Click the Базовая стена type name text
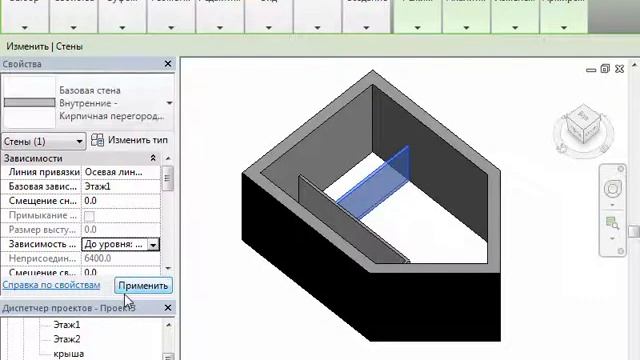The width and height of the screenshot is (640, 360). pos(90,90)
